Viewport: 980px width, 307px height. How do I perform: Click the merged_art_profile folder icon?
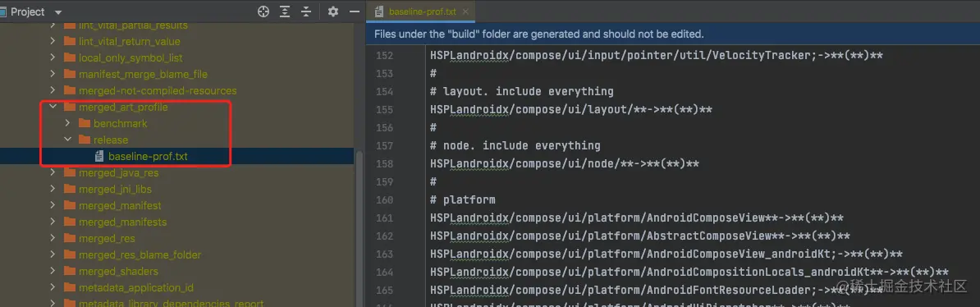[x=70, y=107]
